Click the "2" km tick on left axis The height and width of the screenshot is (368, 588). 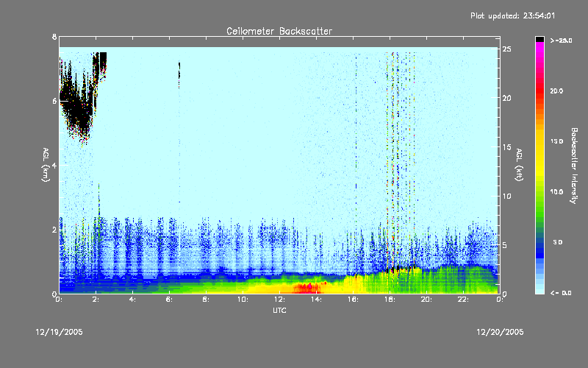(x=54, y=230)
